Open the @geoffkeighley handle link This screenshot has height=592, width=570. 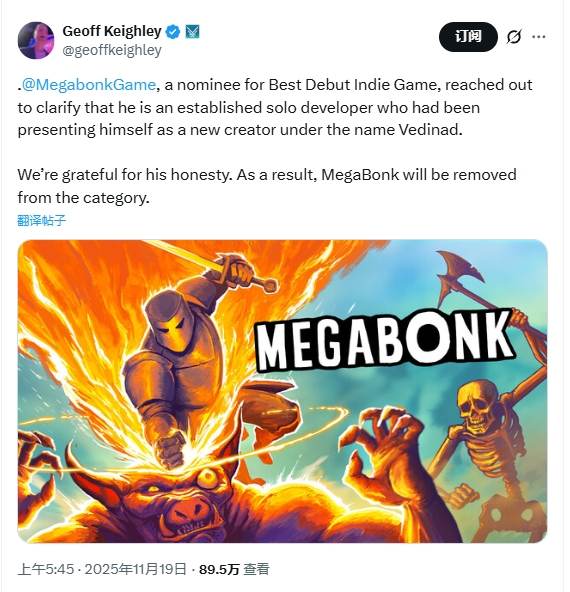coord(112,50)
